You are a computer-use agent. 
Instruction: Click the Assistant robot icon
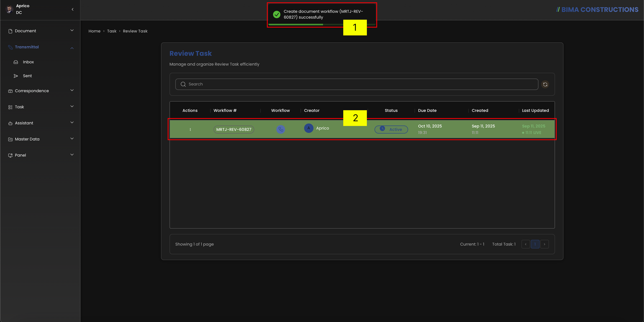[x=10, y=123]
